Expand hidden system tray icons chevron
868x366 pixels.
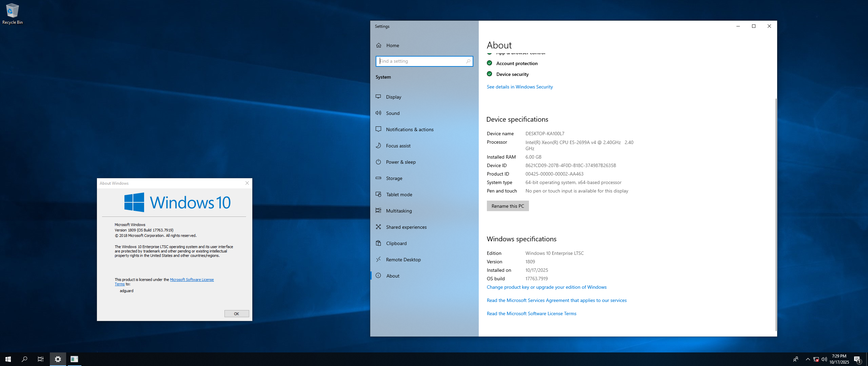tap(808, 359)
